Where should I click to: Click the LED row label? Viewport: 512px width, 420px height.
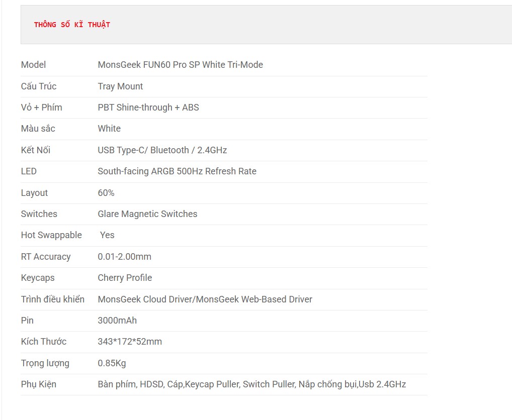point(29,171)
